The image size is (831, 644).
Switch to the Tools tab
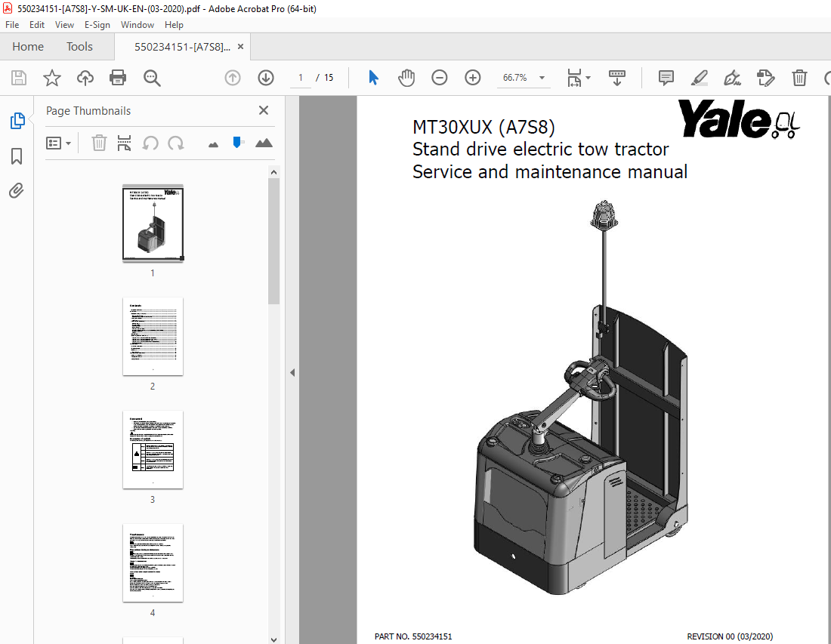tap(79, 47)
